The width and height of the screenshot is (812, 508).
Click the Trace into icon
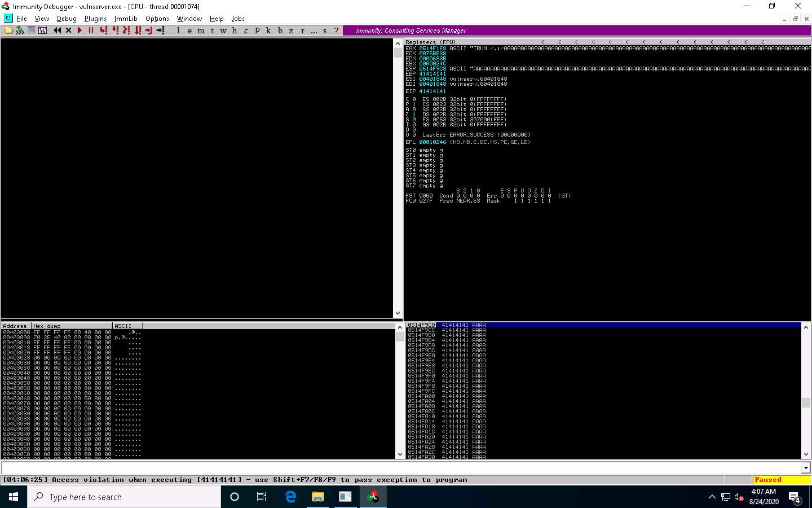[126, 30]
